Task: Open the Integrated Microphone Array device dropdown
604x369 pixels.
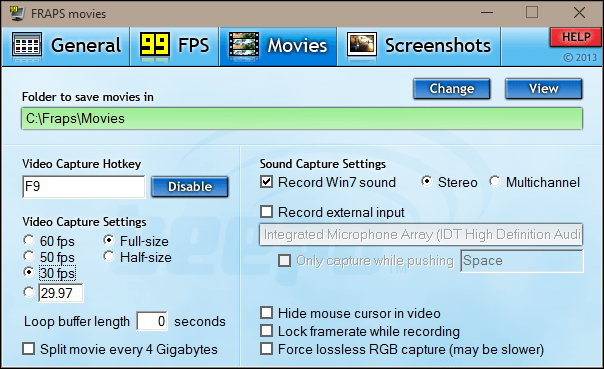Action: [421, 235]
